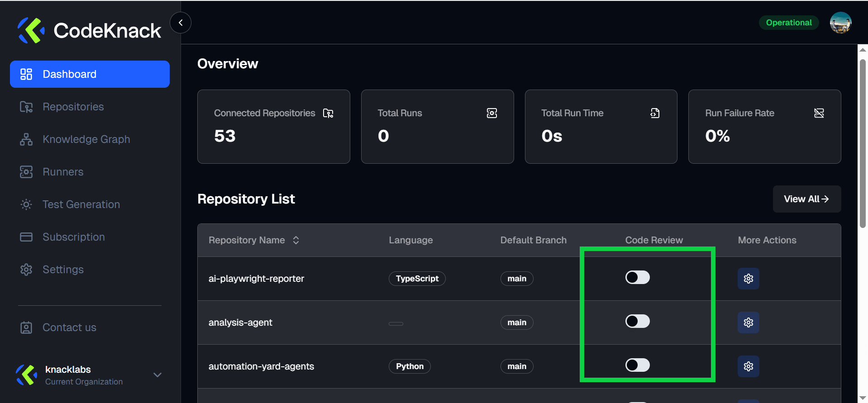Image resolution: width=868 pixels, height=403 pixels.
Task: Sort by Repository Name arrows icon
Action: [x=296, y=240]
